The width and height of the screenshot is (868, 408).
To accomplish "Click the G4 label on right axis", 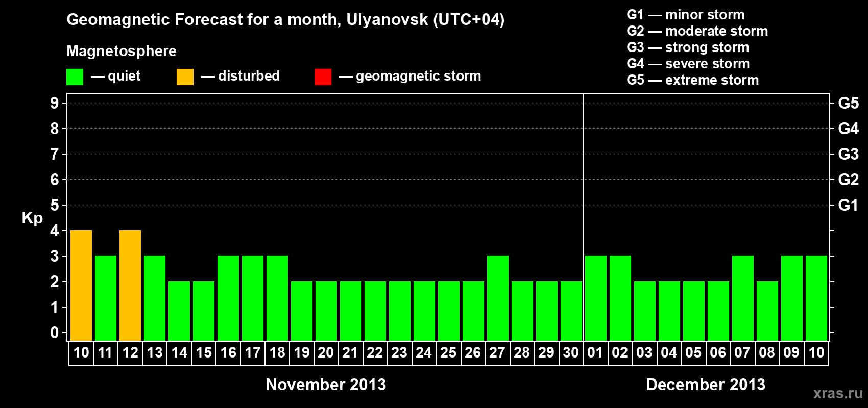I will pos(849,129).
